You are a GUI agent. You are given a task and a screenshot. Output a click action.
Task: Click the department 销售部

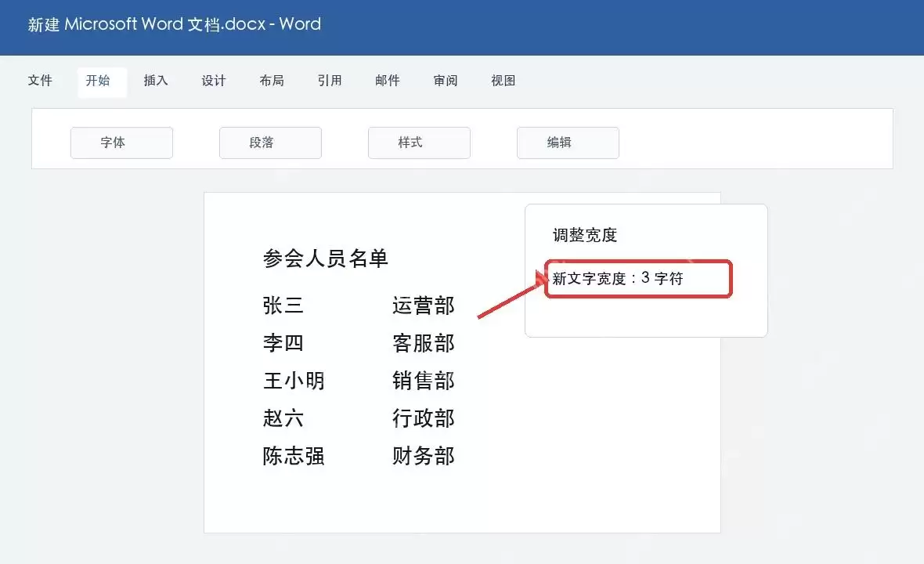point(424,381)
